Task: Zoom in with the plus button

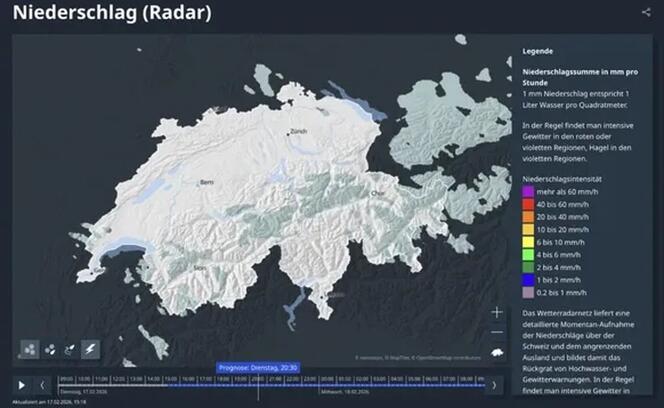Action: click(x=497, y=313)
